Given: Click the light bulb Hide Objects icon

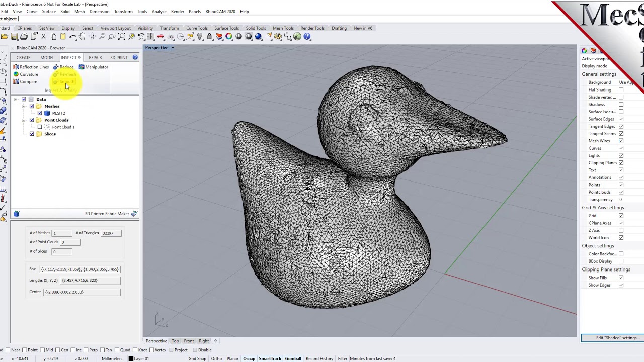Looking at the screenshot, I should (200, 36).
